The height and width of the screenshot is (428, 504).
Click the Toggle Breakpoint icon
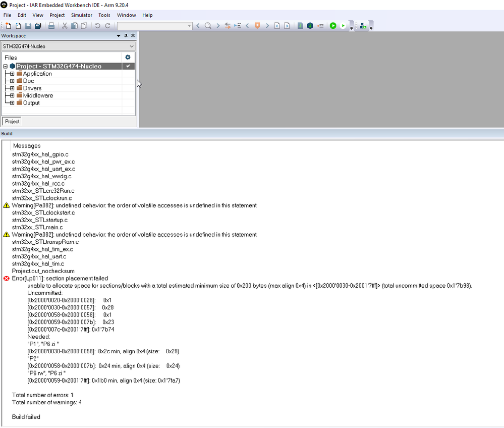320,26
